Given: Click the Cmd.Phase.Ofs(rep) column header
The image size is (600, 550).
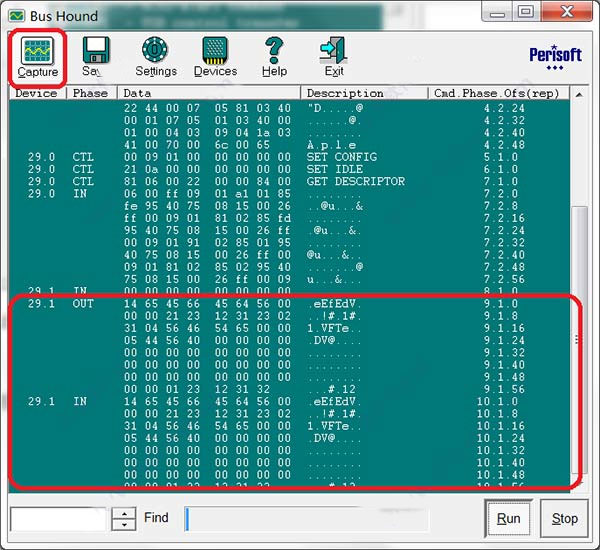Looking at the screenshot, I should pos(498,93).
